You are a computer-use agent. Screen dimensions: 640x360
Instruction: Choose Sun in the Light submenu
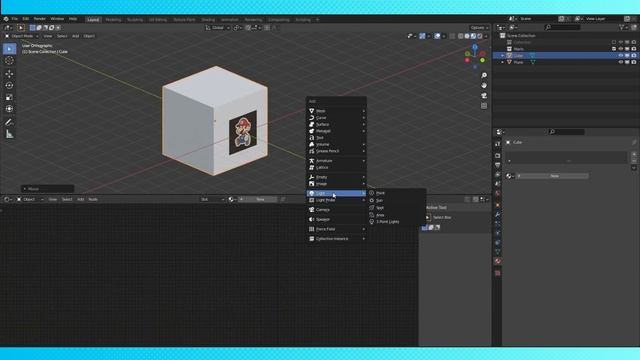397,200
